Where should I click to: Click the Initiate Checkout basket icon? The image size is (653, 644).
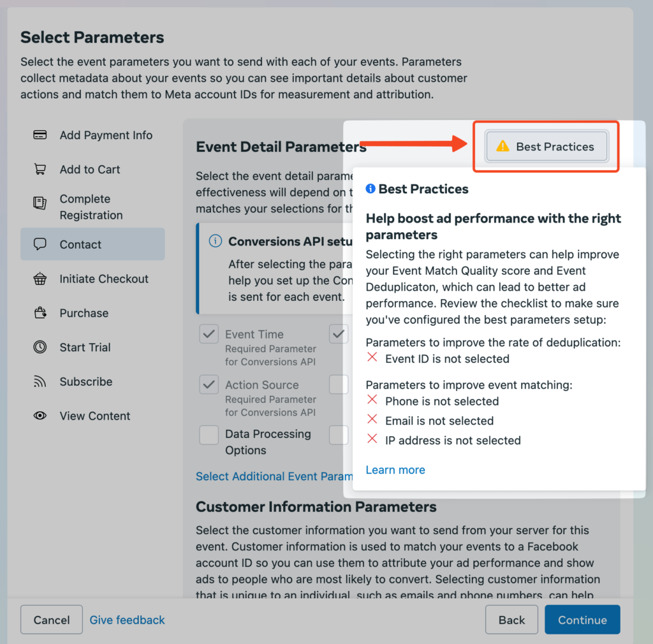(x=40, y=279)
